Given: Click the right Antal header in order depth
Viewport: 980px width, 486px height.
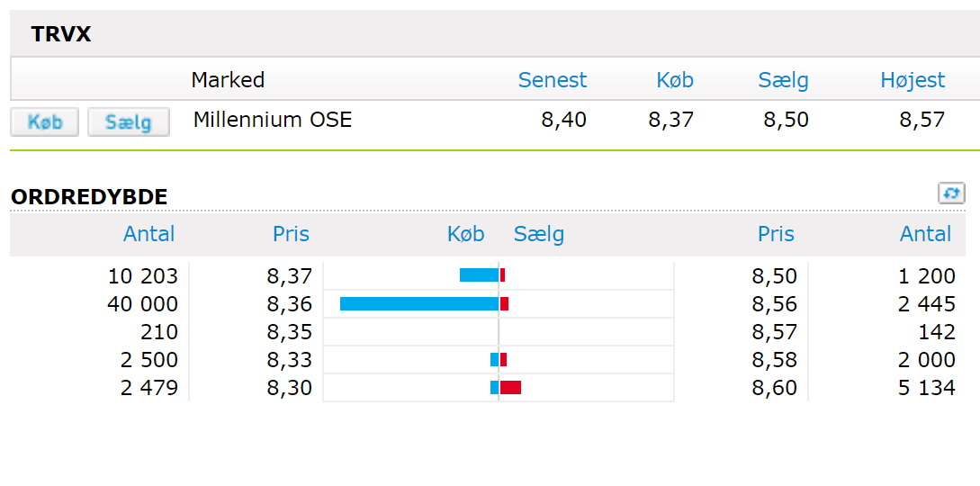Looking at the screenshot, I should tap(926, 234).
